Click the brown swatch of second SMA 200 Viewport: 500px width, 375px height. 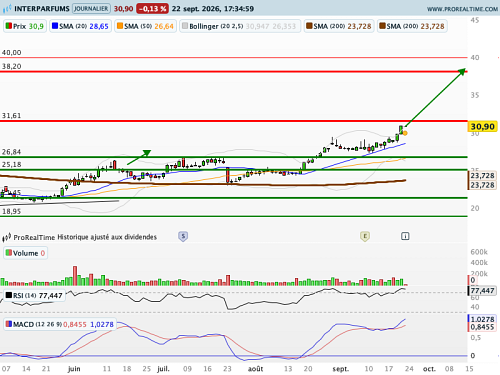[383, 26]
